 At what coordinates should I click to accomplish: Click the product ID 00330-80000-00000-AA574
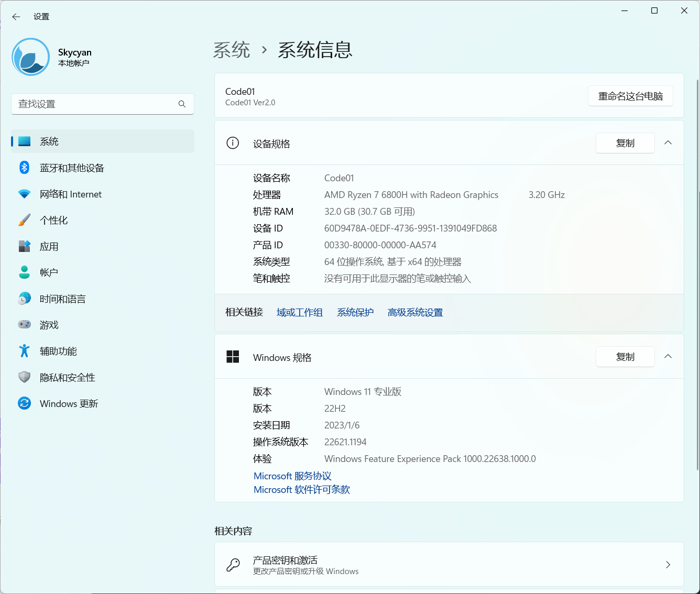[x=380, y=245]
